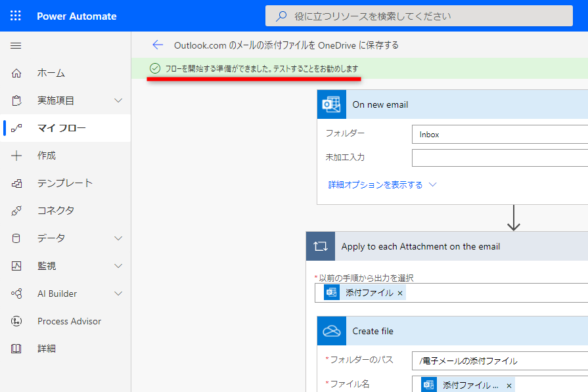Remove the ファイル名 token with its x button
This screenshot has width=588, height=392.
(x=510, y=384)
